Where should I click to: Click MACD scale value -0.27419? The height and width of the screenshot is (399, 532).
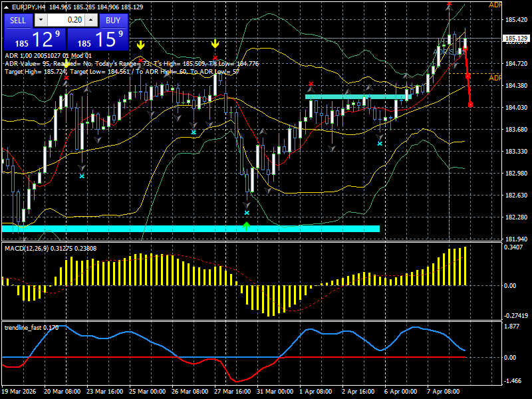(516, 315)
